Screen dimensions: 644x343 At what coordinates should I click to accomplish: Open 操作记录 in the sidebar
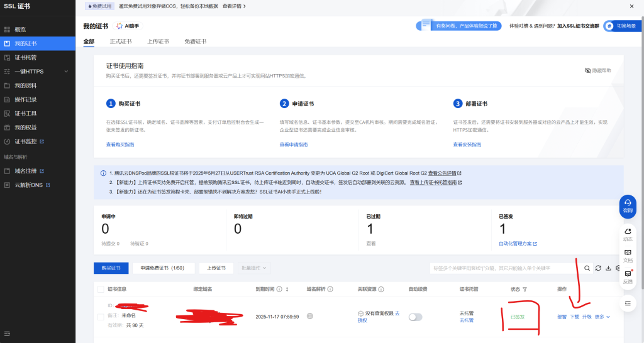pyautogui.click(x=25, y=99)
